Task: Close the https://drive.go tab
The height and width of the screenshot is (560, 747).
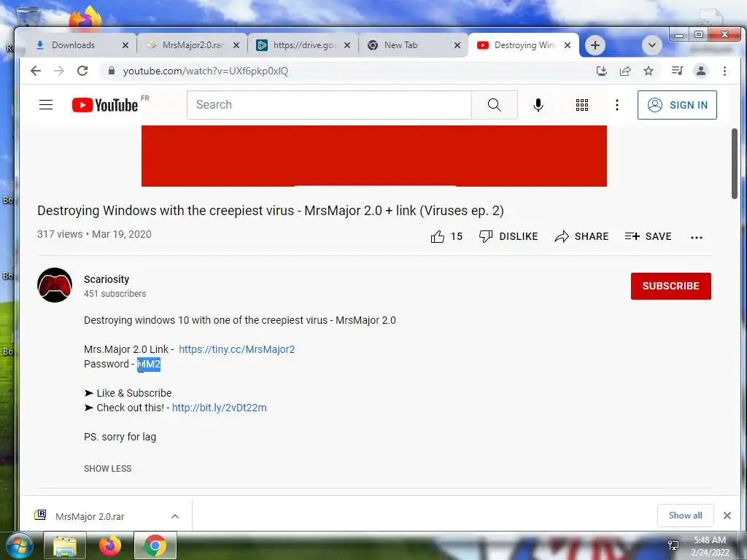Action: click(x=347, y=45)
